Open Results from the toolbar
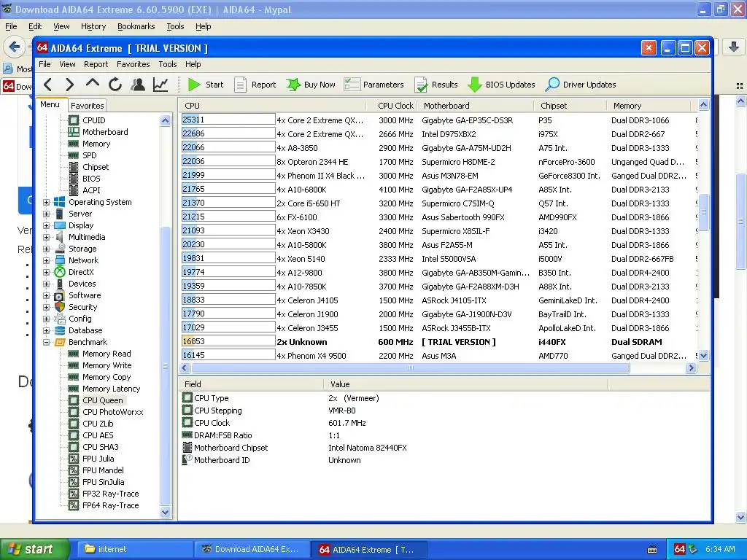The height and width of the screenshot is (560, 747). tap(436, 85)
